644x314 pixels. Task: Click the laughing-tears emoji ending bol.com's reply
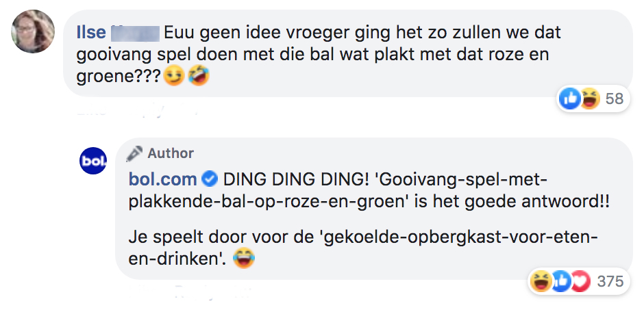click(243, 259)
